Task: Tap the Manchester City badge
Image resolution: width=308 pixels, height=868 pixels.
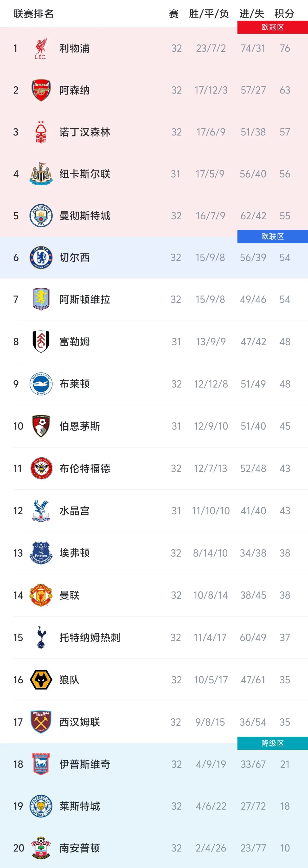Action: 41,216
